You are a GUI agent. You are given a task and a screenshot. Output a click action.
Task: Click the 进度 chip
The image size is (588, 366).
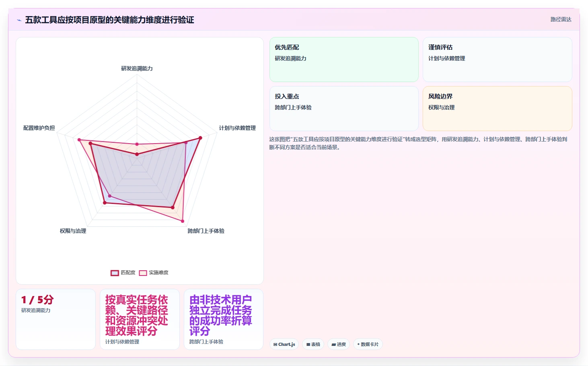(339, 344)
